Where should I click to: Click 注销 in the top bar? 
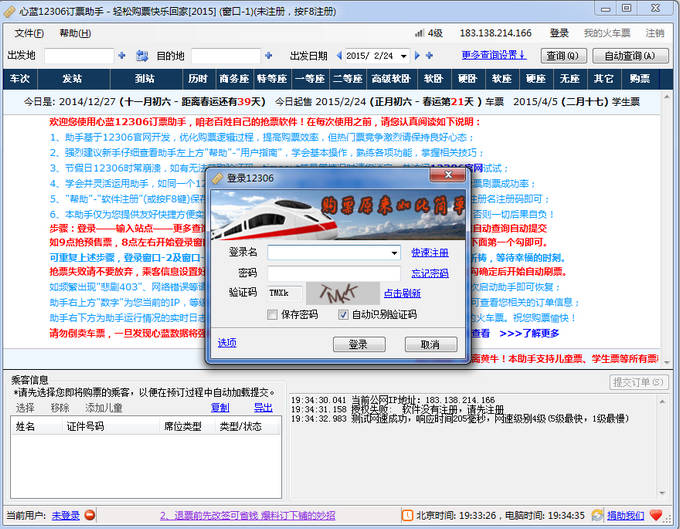pyautogui.click(x=654, y=33)
